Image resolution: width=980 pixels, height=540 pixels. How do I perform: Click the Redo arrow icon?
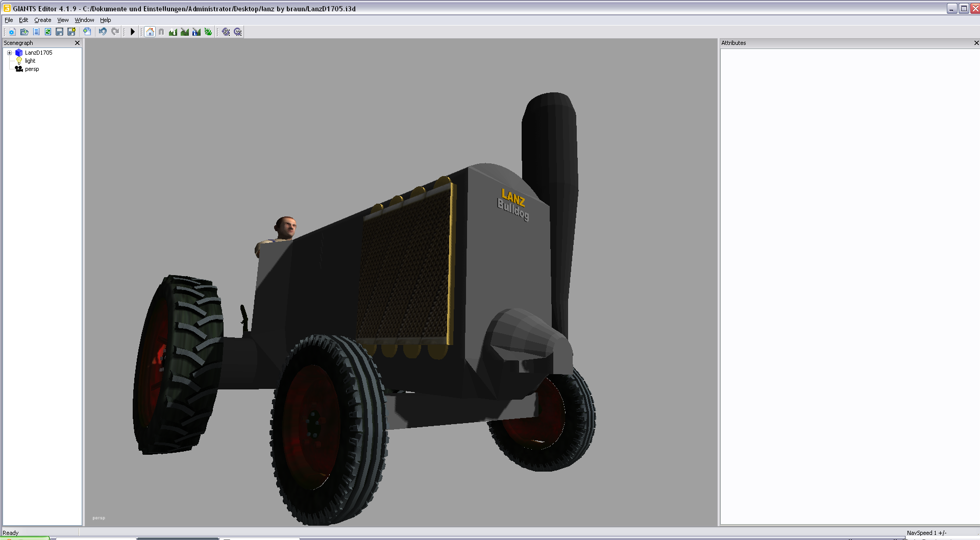[115, 32]
